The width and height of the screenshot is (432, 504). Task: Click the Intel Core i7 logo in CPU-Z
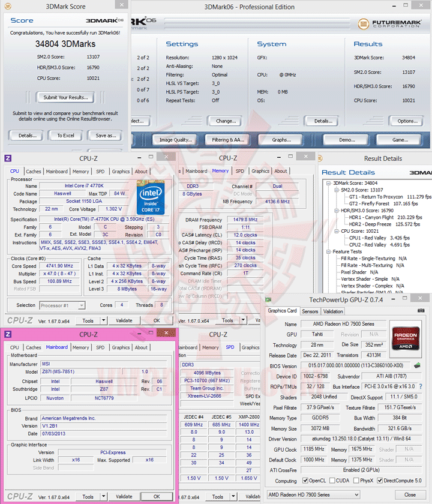coord(151,197)
